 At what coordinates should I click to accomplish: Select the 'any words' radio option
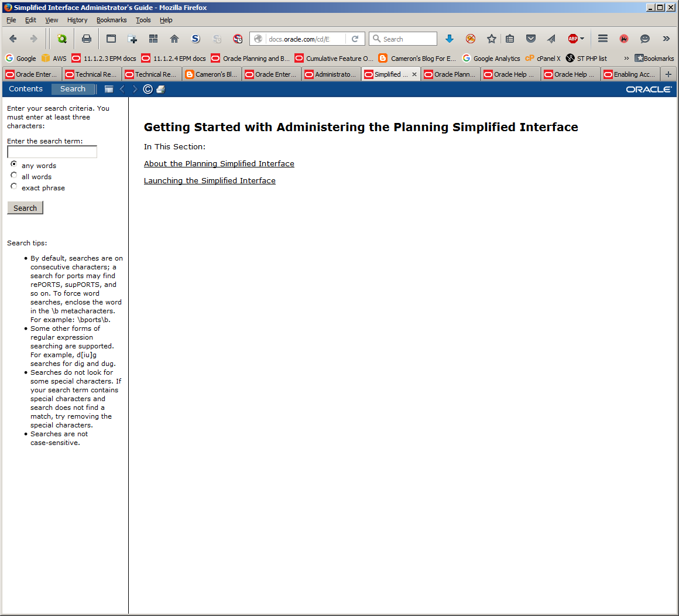click(x=14, y=164)
